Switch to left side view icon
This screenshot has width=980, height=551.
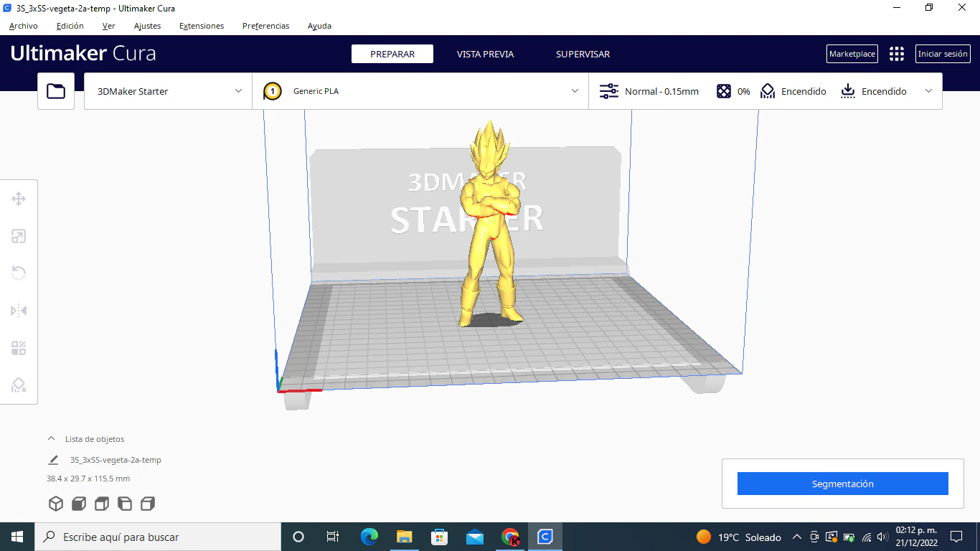point(125,504)
